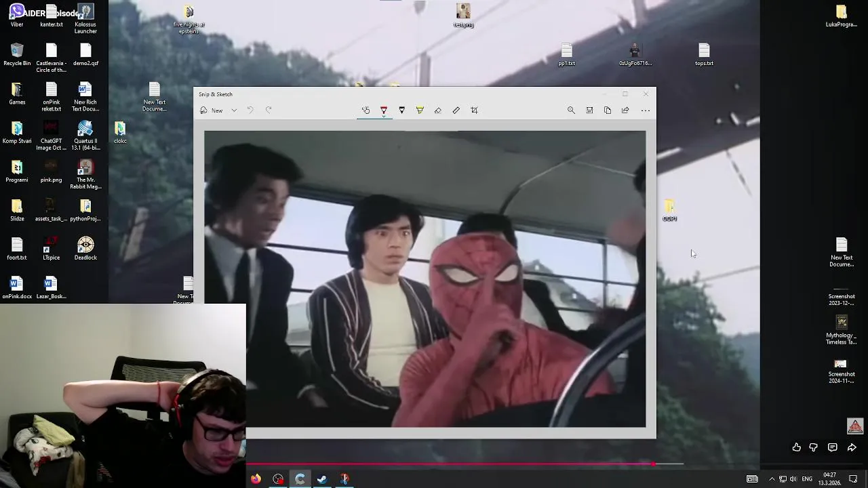Copy the snip with the Copy icon

(608, 110)
